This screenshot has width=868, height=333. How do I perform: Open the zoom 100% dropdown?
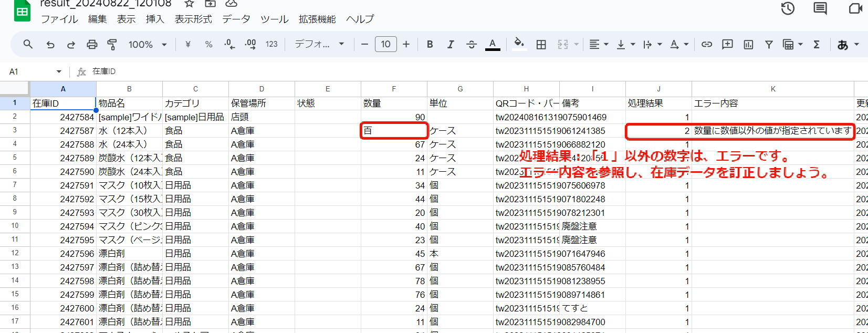click(148, 45)
